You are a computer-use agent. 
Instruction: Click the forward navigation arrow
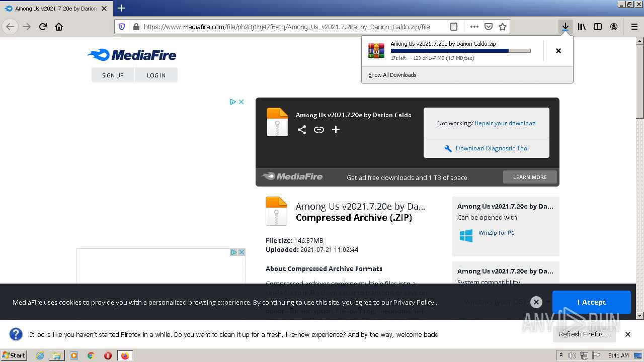(x=27, y=27)
